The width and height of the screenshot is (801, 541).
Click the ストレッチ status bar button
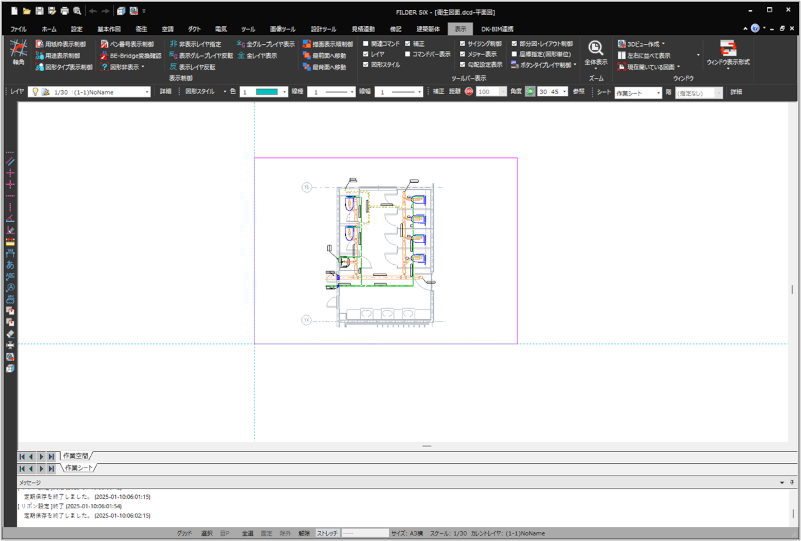(x=327, y=534)
